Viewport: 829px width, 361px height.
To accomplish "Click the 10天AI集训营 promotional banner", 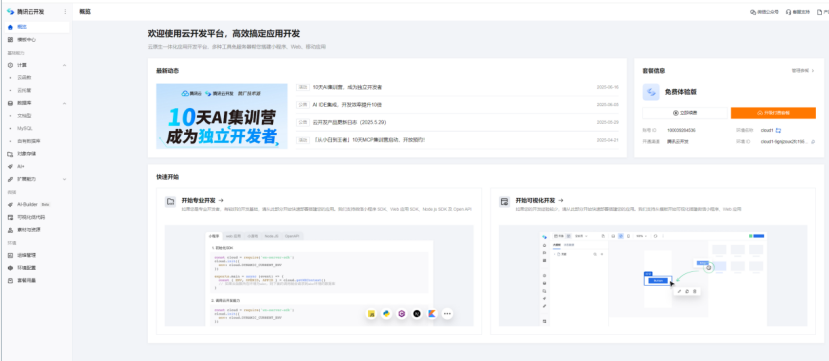I will (x=222, y=116).
